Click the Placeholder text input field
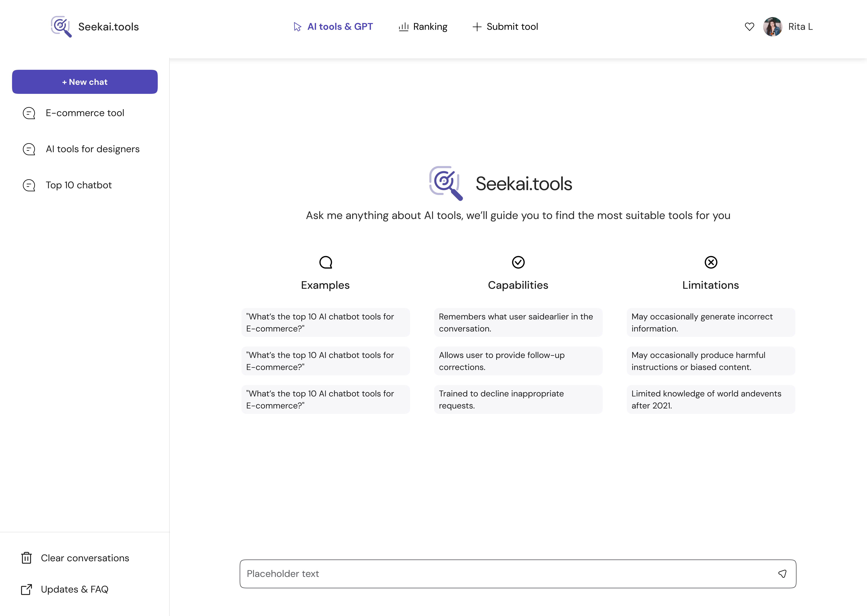 pyautogui.click(x=505, y=573)
